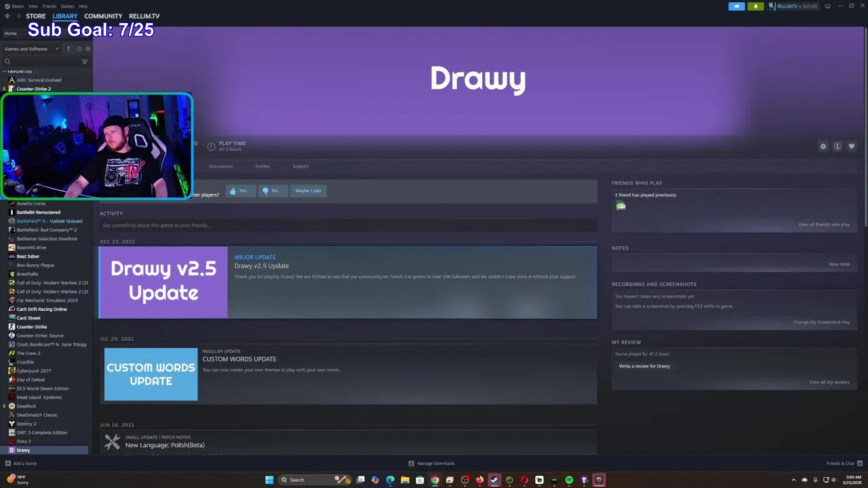Open Google Chrome from the taskbar
Image resolution: width=868 pixels, height=488 pixels.
pos(435,480)
